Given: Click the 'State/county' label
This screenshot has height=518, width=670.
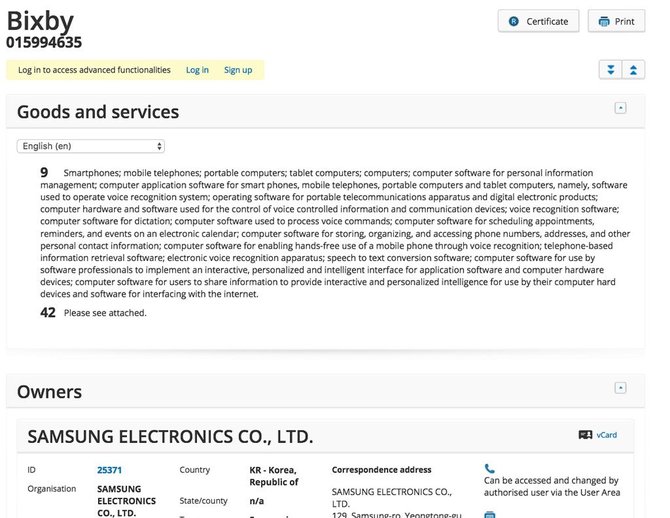Looking at the screenshot, I should [203, 501].
